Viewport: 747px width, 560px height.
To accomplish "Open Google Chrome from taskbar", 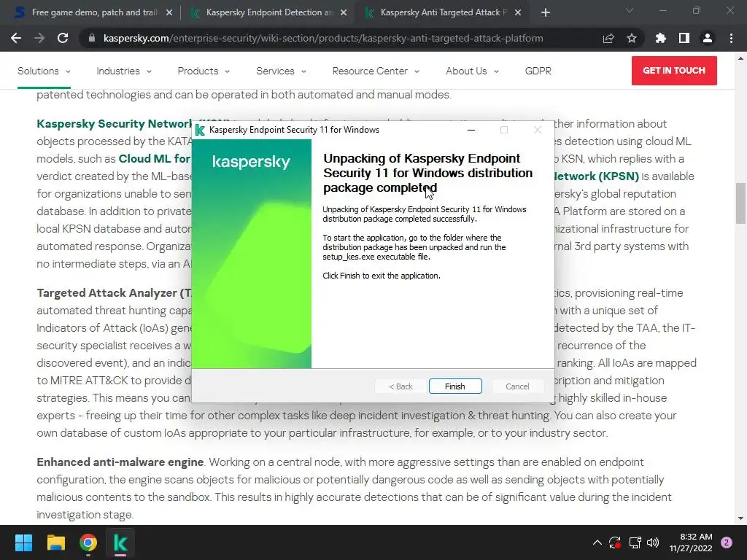I will coord(88,542).
